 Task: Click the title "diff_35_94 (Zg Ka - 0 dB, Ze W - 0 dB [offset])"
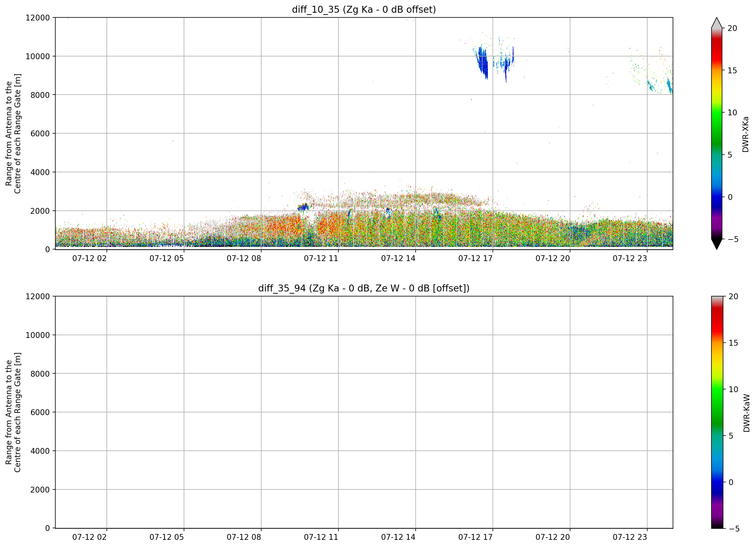point(364,288)
